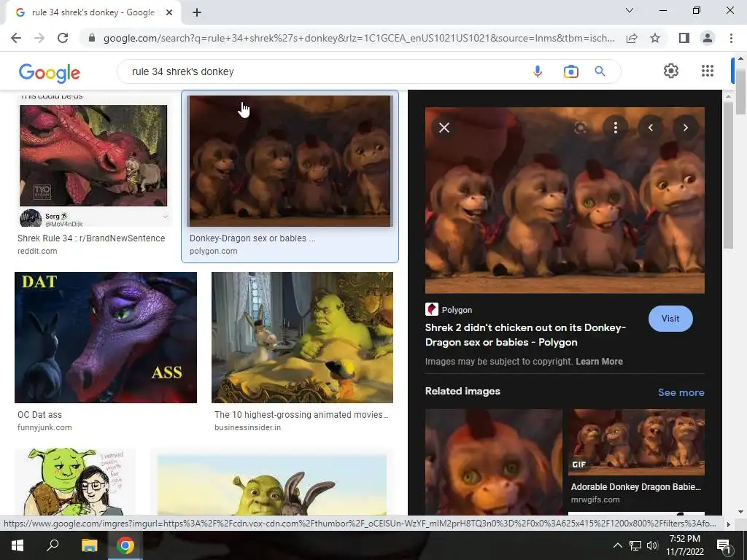
Task: Open the Chrome three-dot menu
Action: pyautogui.click(x=731, y=38)
